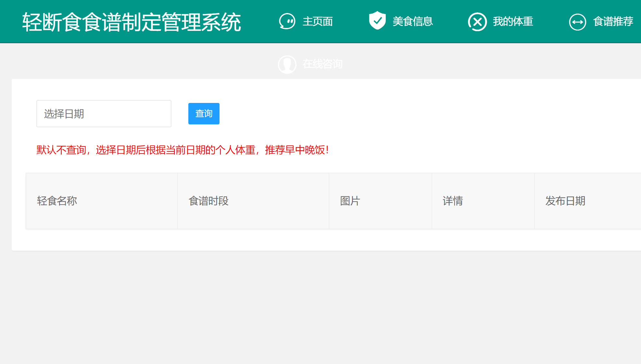This screenshot has width=641, height=364.
Task: Click the circled X icon next to 我的体重
Action: pyautogui.click(x=477, y=21)
